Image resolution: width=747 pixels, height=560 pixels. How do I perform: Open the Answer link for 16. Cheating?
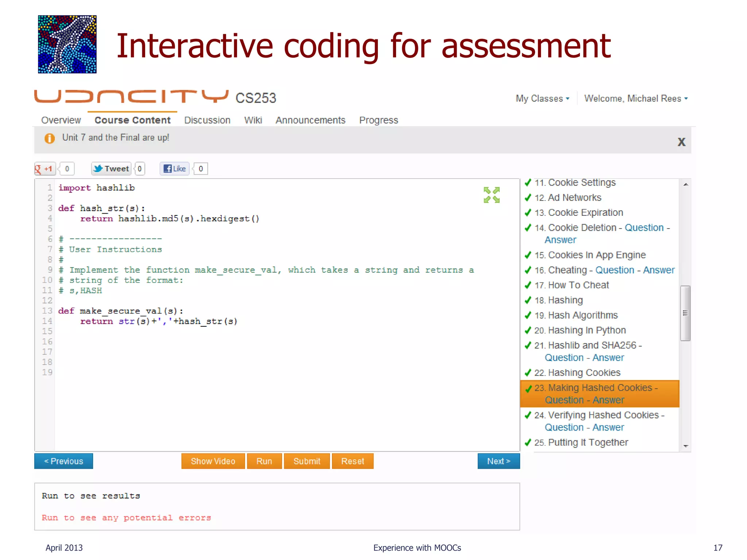[659, 270]
